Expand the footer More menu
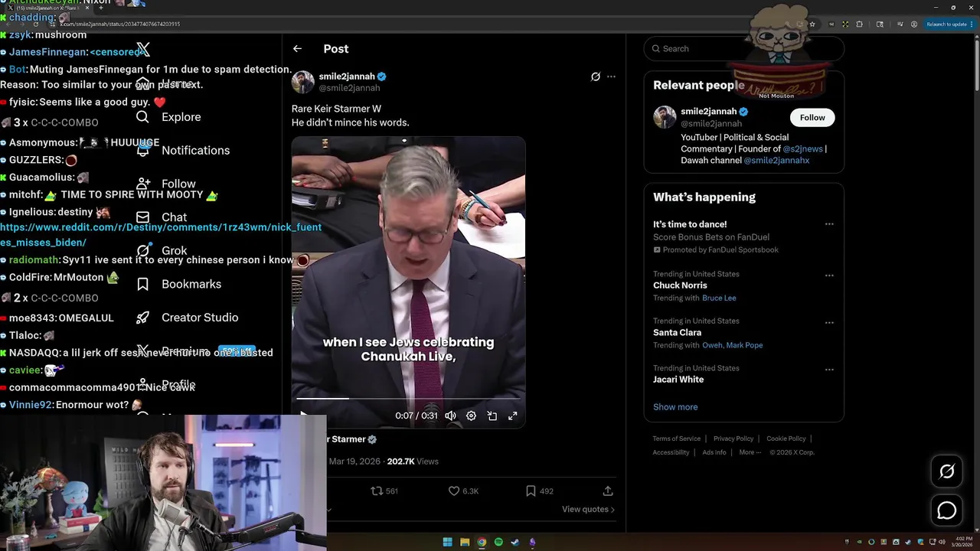This screenshot has height=551, width=980. coord(750,452)
